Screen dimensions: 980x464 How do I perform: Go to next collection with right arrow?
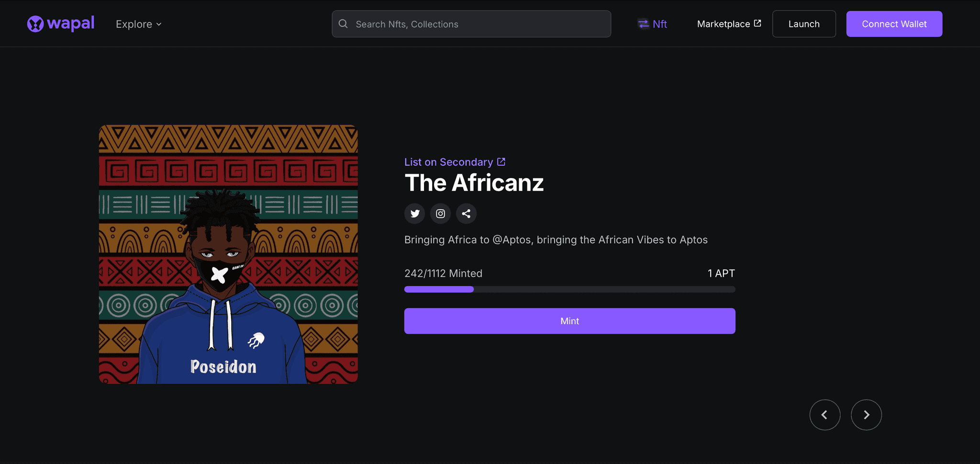tap(866, 415)
